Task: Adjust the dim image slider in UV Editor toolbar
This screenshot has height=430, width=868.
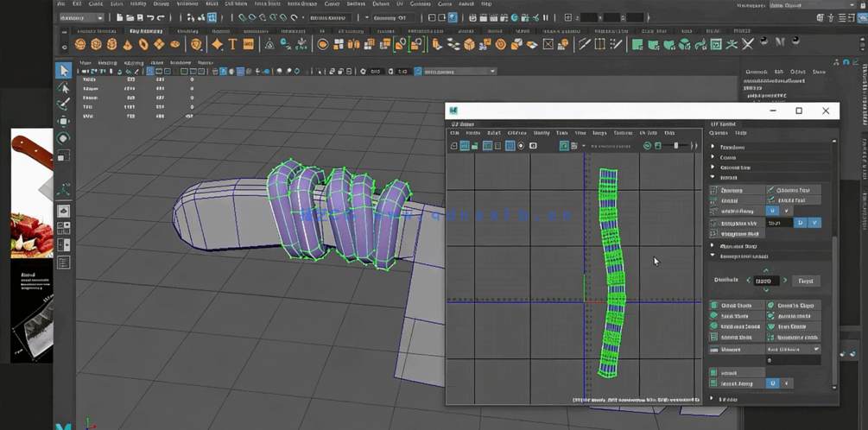Action: pyautogui.click(x=676, y=146)
